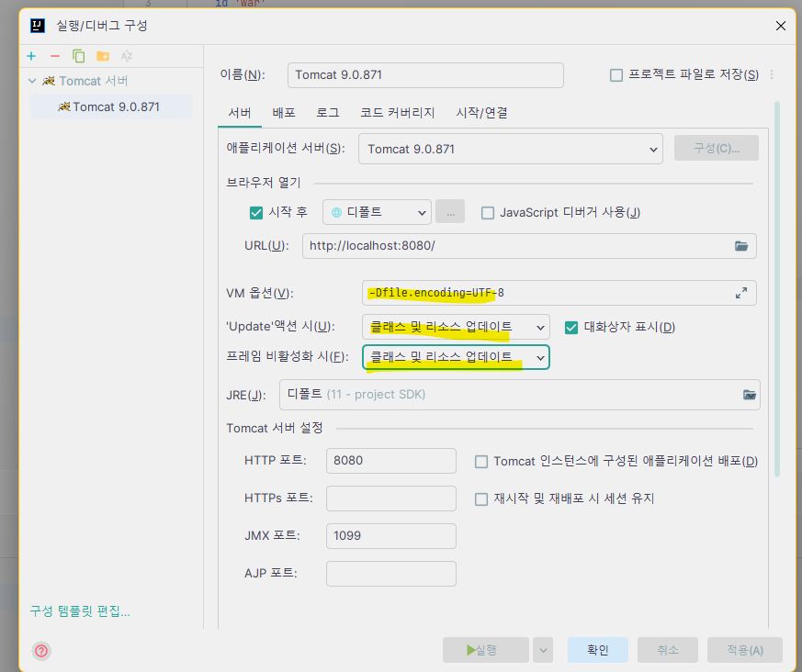Enable 재시작 및 재배포 시 세션 유지

[x=481, y=498]
